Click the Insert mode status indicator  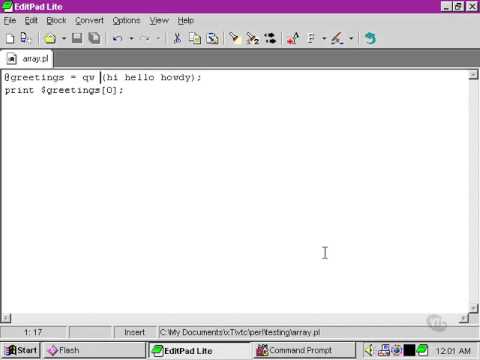tap(134, 332)
